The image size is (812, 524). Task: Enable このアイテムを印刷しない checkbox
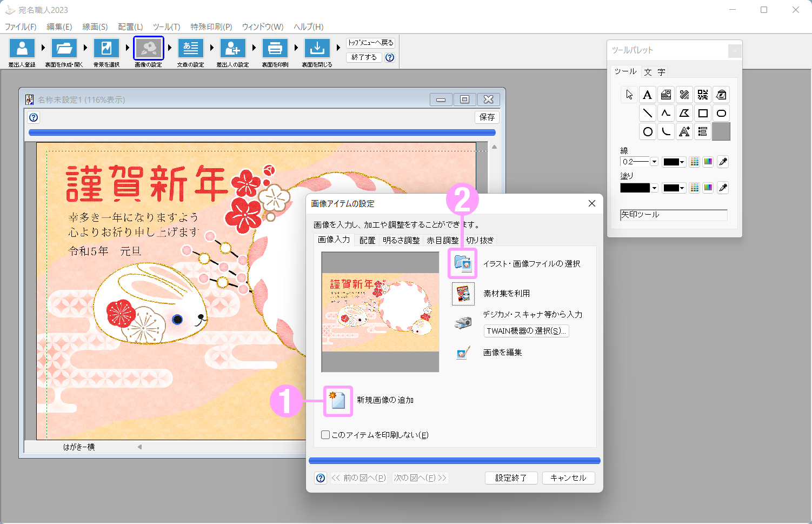tap(325, 435)
